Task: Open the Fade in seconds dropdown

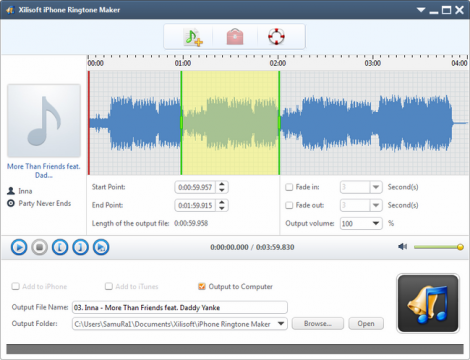Action: pos(376,187)
